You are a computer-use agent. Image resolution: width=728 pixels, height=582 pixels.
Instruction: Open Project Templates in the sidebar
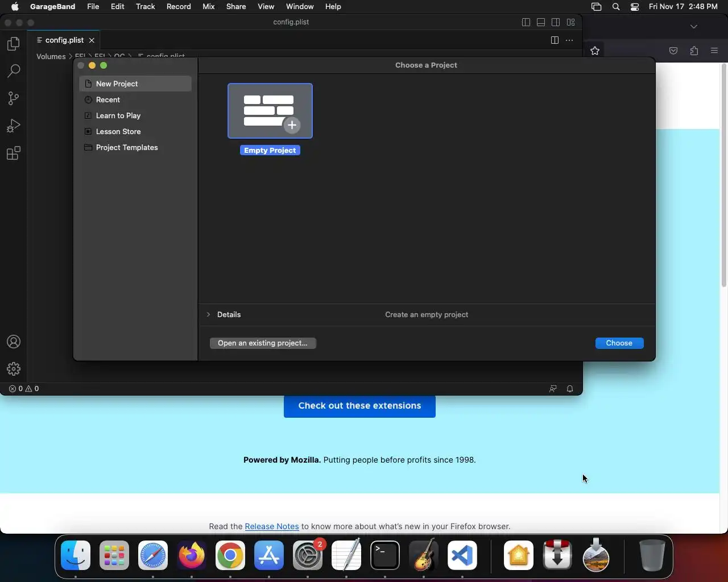[x=135, y=147]
